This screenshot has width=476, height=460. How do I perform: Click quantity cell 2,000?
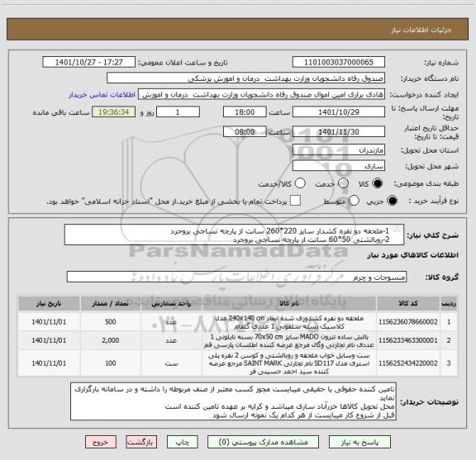point(111,340)
